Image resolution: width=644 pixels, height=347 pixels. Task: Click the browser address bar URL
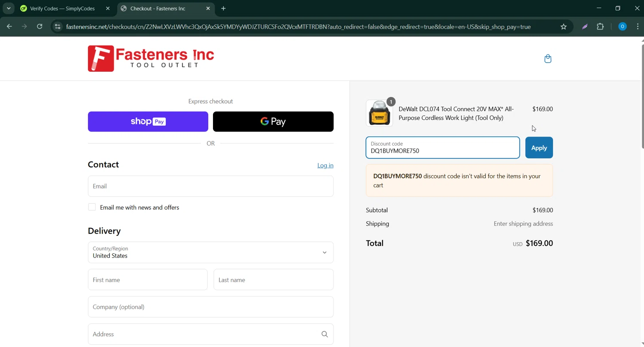pos(298,27)
